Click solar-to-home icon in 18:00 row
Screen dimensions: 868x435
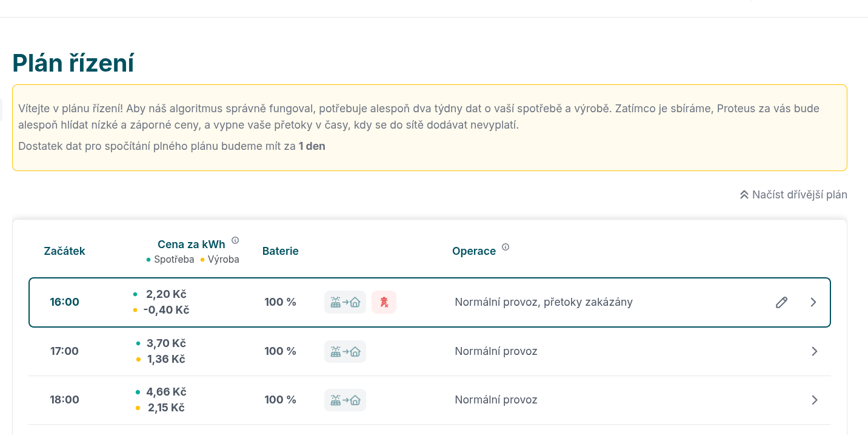[345, 400]
